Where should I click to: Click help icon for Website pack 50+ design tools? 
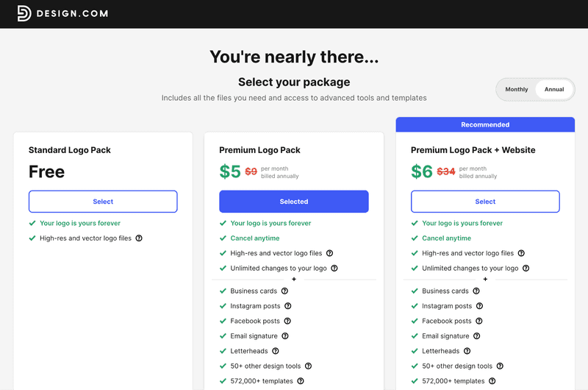pyautogui.click(x=500, y=366)
